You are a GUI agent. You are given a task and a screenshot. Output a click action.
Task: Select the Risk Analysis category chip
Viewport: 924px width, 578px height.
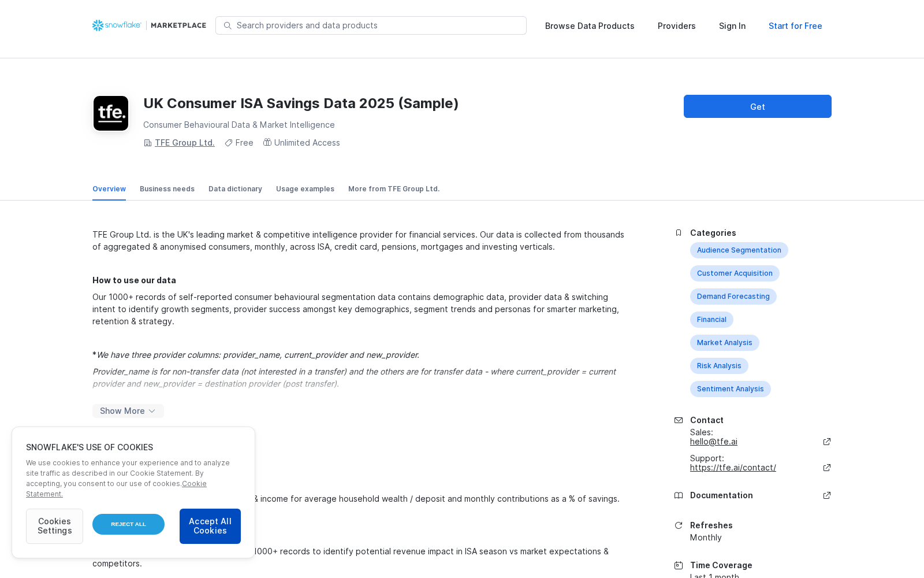point(719,366)
